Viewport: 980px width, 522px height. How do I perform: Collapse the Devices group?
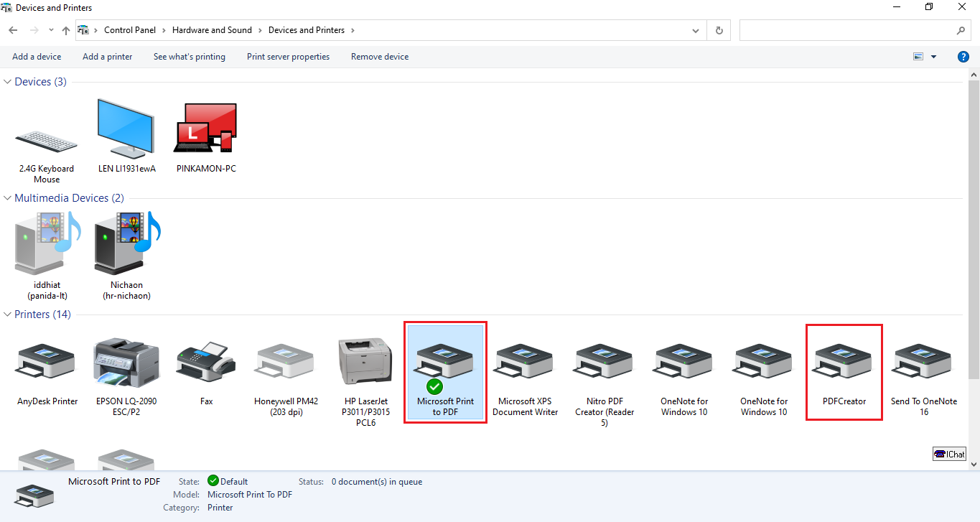pyautogui.click(x=8, y=82)
